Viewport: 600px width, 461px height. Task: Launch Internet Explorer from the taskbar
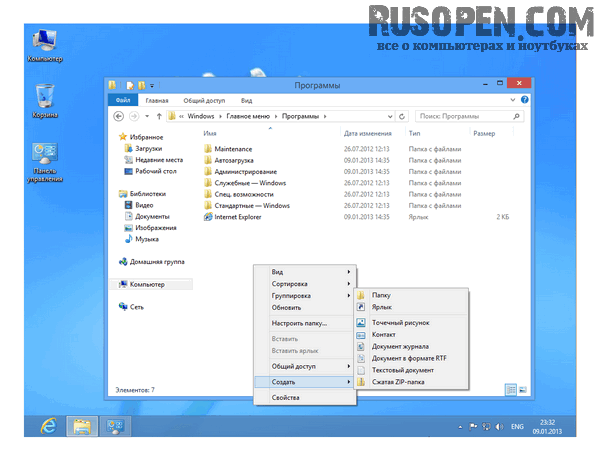tap(46, 425)
